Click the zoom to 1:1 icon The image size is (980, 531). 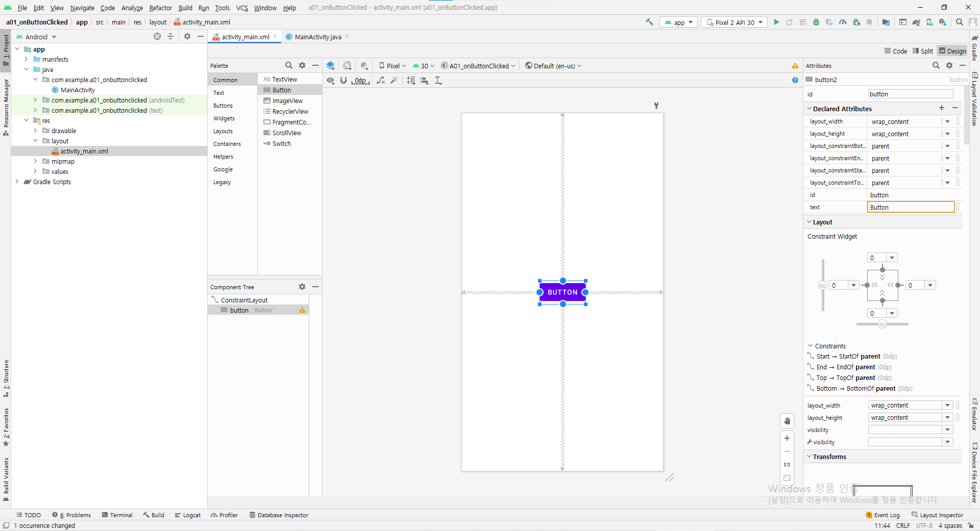(x=787, y=465)
